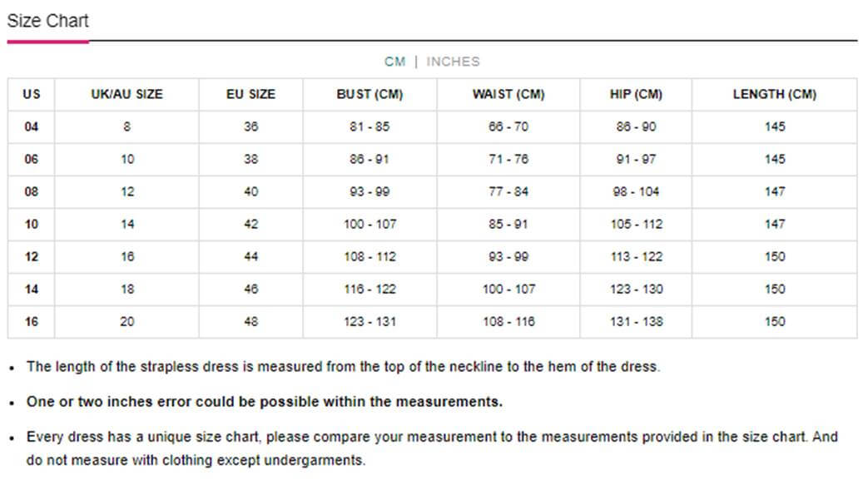Click the EU size 40 cell
The width and height of the screenshot is (868, 485).
click(250, 191)
